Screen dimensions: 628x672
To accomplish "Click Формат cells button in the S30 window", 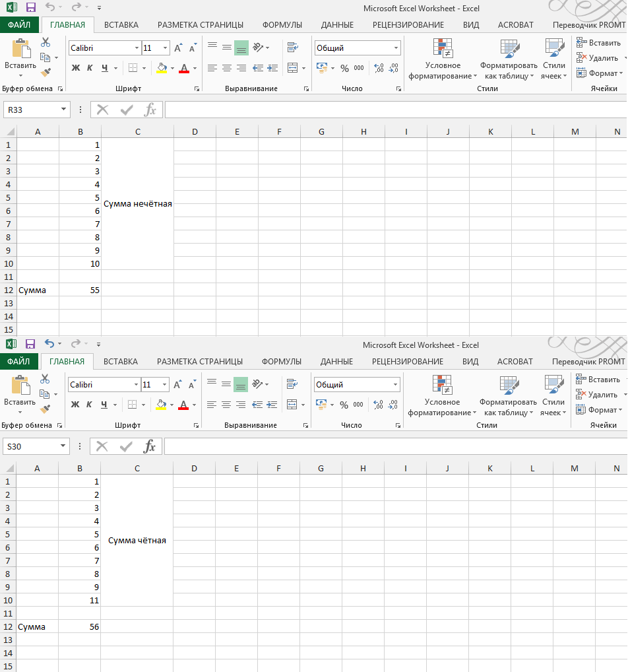I will click(x=598, y=410).
